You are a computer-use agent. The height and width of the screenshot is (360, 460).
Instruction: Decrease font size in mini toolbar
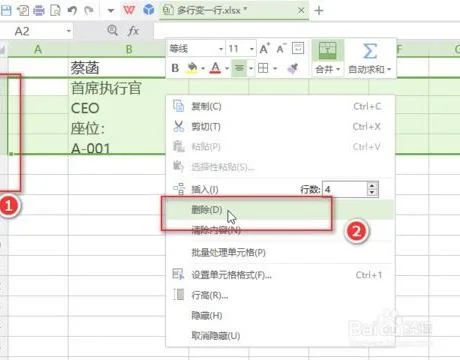(x=281, y=49)
